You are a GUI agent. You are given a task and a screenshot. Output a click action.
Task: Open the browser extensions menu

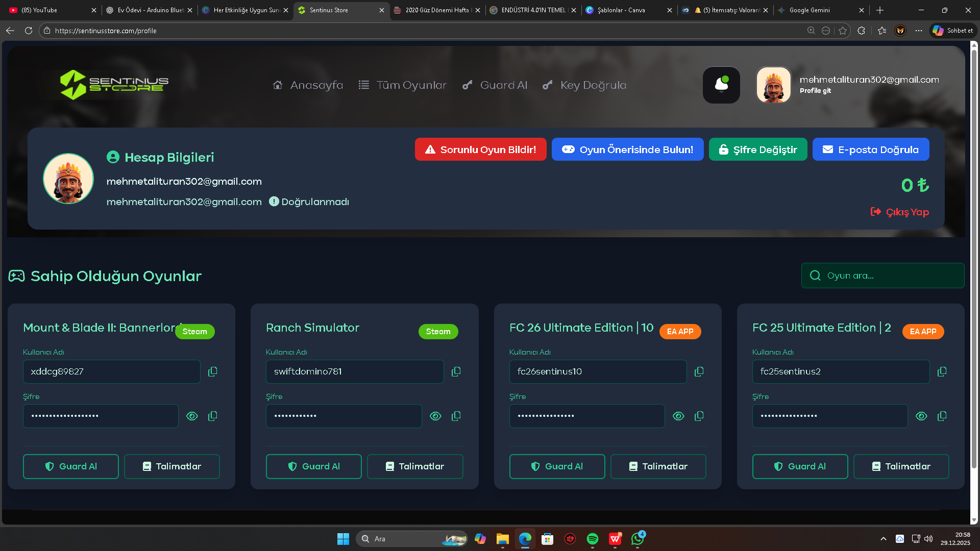pyautogui.click(x=862, y=31)
